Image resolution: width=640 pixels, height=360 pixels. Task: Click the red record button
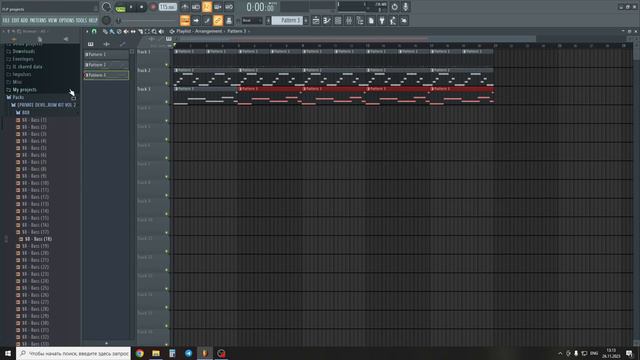point(153,7)
